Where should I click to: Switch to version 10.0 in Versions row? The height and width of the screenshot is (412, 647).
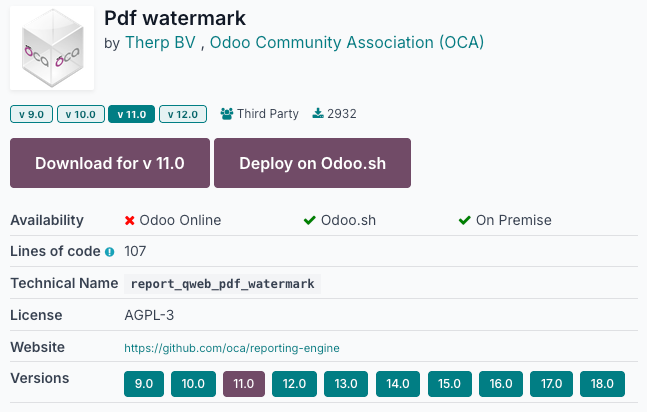[193, 384]
